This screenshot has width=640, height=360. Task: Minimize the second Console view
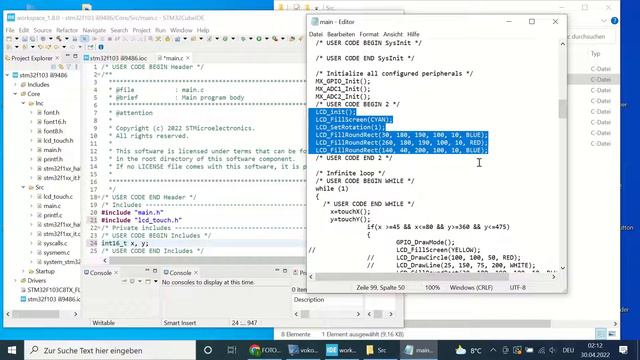(x=277, y=271)
